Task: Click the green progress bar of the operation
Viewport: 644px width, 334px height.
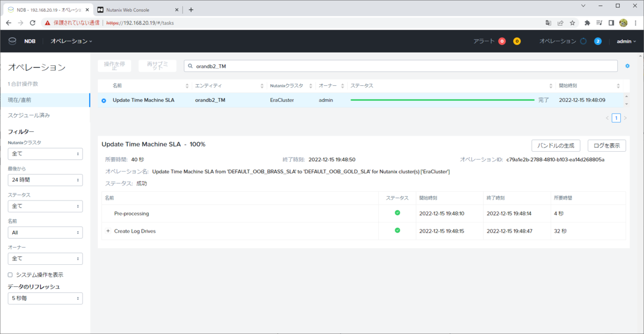Action: click(x=442, y=100)
